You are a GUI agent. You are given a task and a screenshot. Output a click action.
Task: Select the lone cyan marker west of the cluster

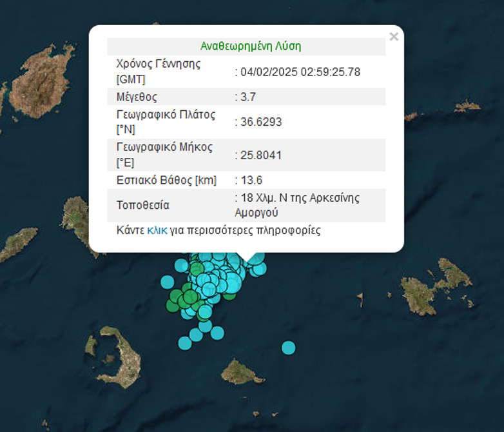pyautogui.click(x=168, y=282)
